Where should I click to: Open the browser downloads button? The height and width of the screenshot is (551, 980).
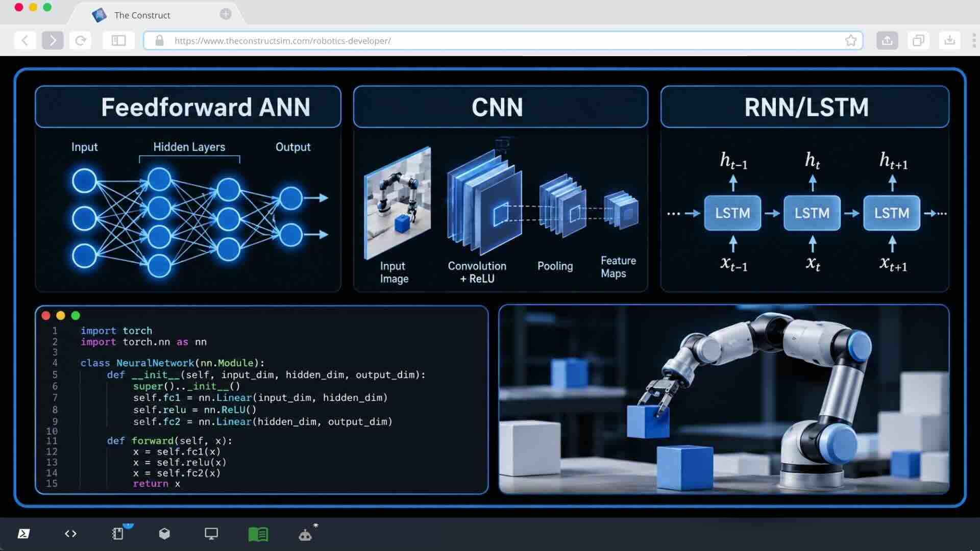pos(949,40)
